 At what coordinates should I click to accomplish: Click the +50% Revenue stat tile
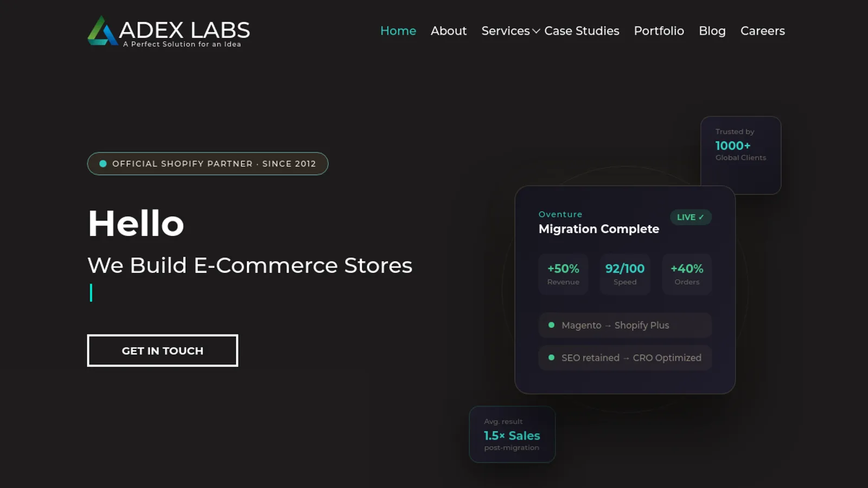pyautogui.click(x=563, y=274)
